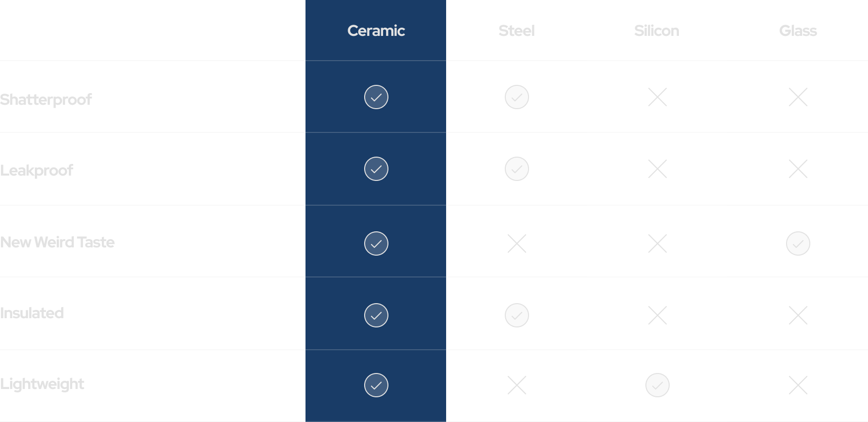
Task: Select the Glass column header
Action: [798, 31]
